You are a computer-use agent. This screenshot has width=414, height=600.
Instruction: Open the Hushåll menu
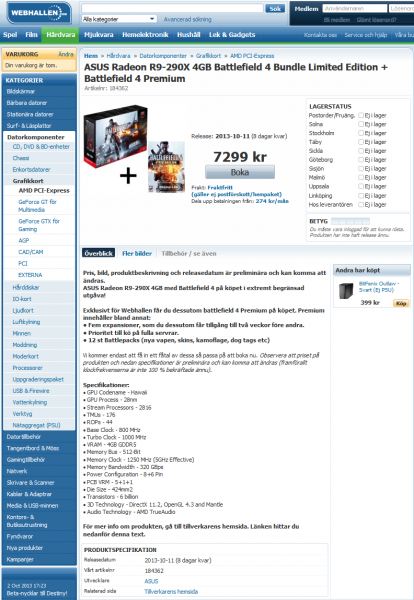click(x=188, y=35)
